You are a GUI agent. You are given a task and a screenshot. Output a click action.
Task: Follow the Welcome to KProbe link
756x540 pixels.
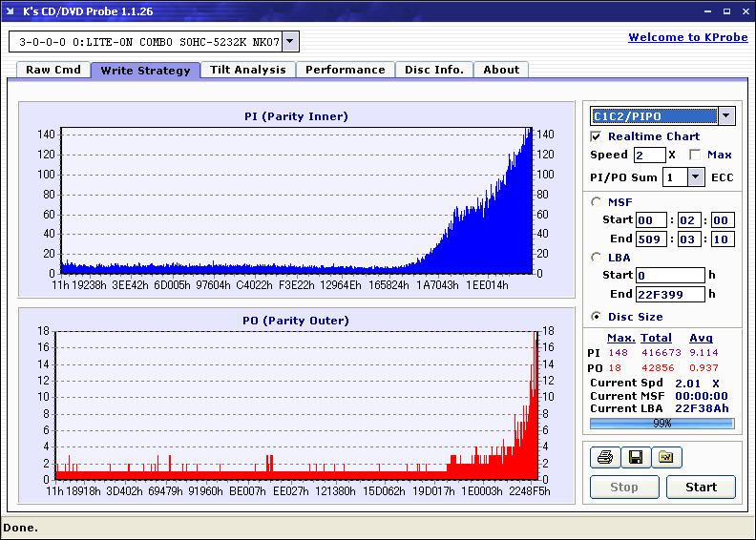[688, 37]
